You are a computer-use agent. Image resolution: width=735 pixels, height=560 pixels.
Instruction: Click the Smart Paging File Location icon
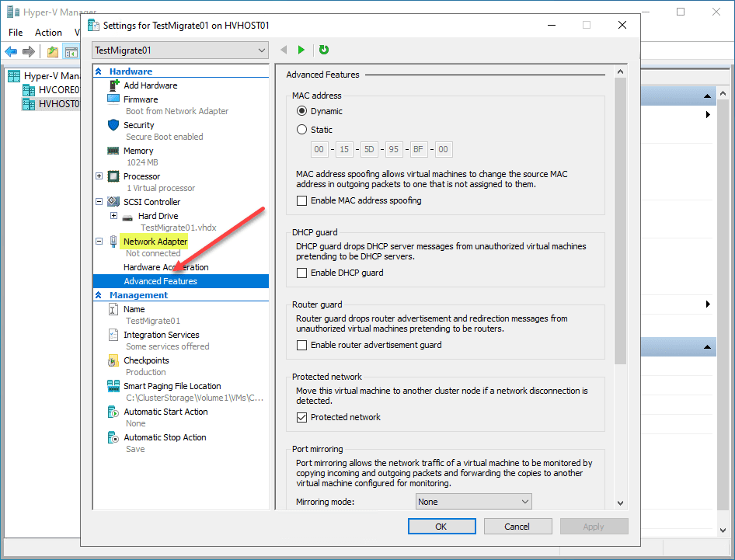pos(113,386)
